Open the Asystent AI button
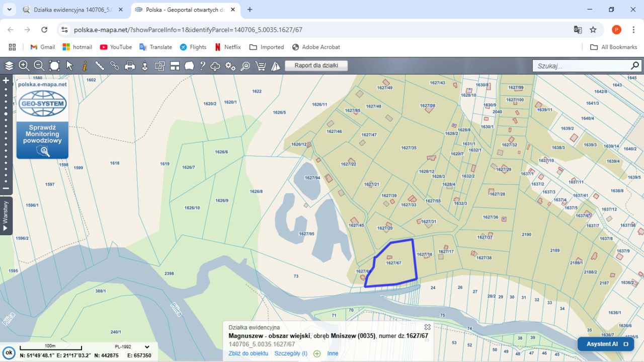 (x=605, y=344)
